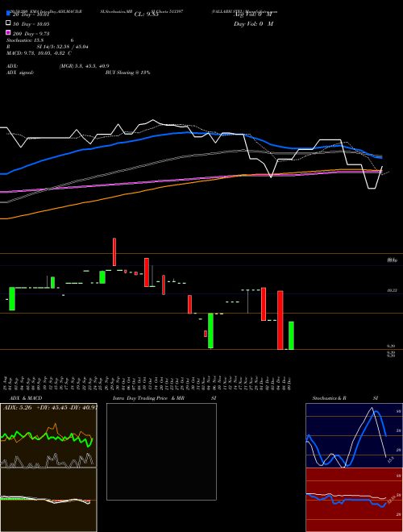The image size is (403, 532).
Task: Click the ADX: 5.26 +DY -DY readout
Action: click(x=50, y=407)
